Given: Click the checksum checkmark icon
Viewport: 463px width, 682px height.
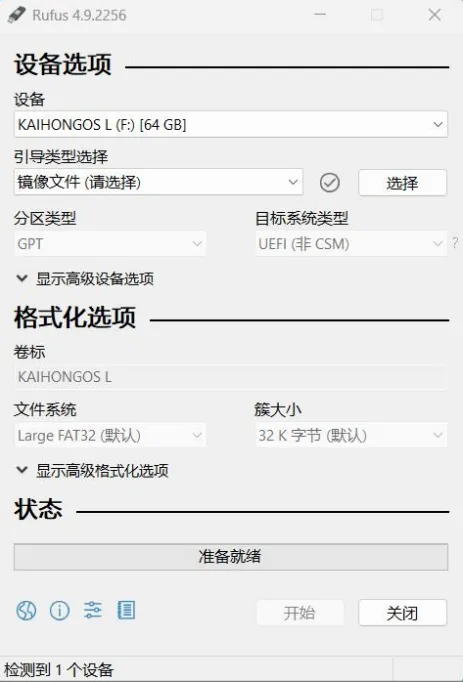Looking at the screenshot, I should (330, 183).
